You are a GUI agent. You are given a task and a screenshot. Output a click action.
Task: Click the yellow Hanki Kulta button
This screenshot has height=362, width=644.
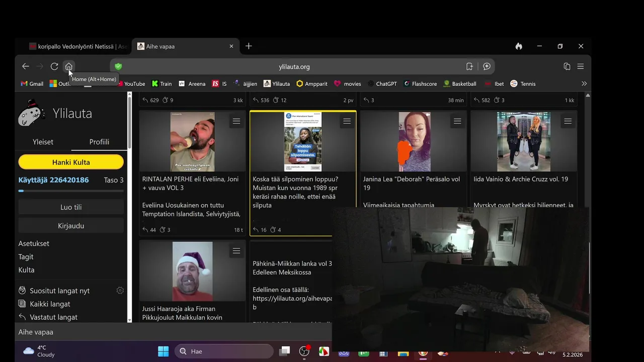tap(71, 162)
